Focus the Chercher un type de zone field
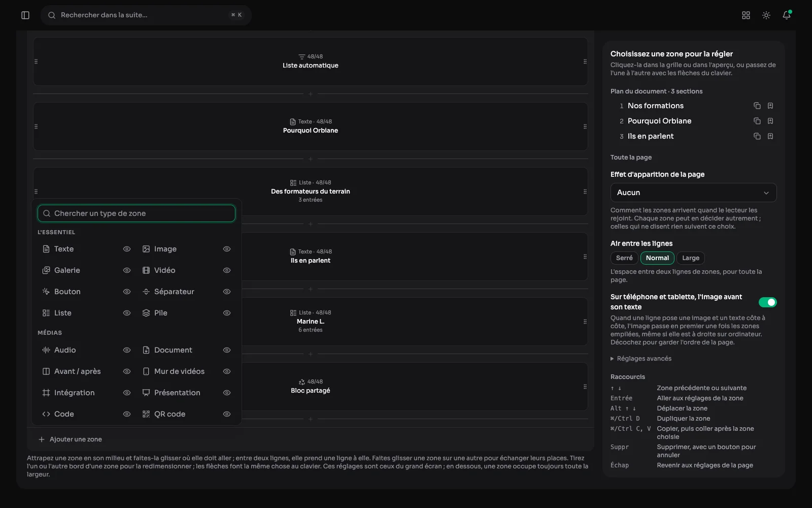Screen dimensions: 812x508 (x=137, y=213)
